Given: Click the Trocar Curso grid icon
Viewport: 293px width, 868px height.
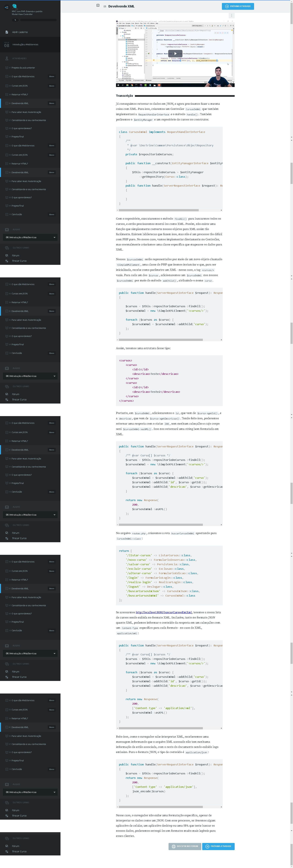Looking at the screenshot, I should (7, 261).
